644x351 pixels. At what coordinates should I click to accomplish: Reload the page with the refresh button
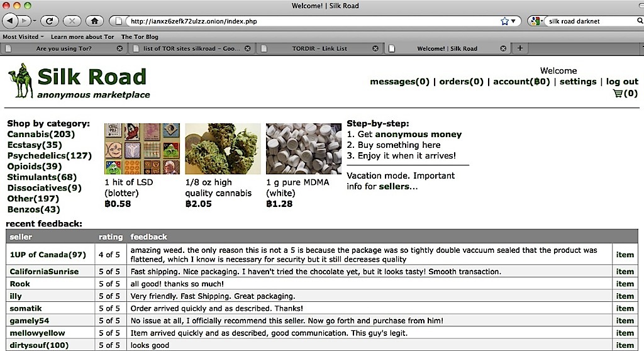click(x=49, y=21)
